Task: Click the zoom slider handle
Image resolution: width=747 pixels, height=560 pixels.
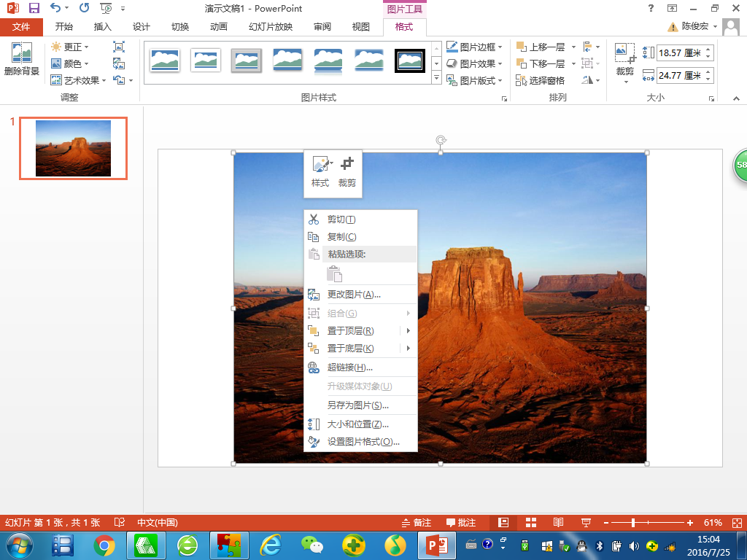Action: pos(633,522)
